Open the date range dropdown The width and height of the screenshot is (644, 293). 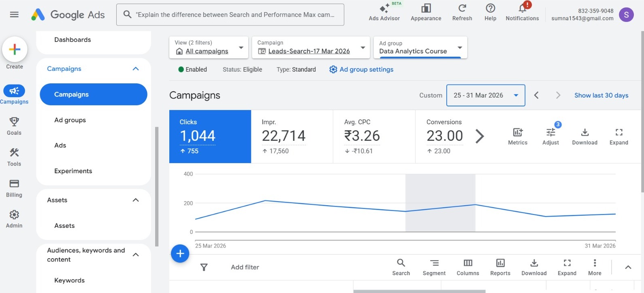click(486, 96)
